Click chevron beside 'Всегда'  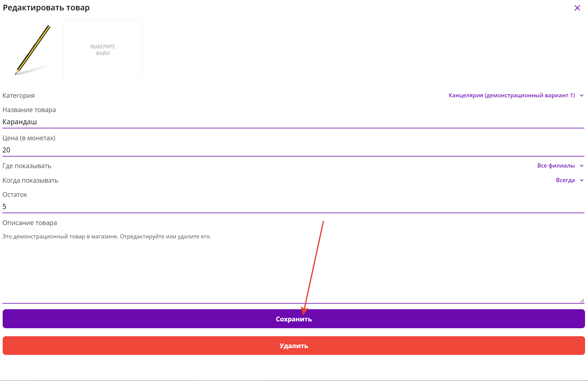click(582, 180)
